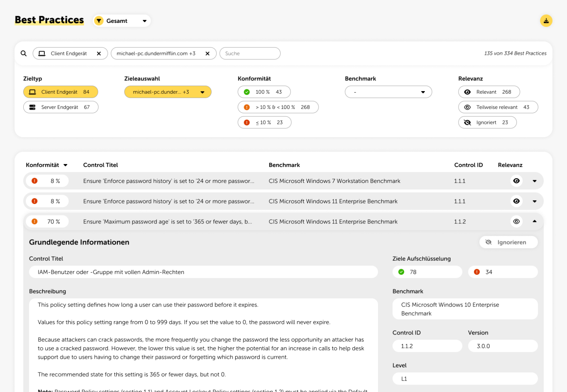The width and height of the screenshot is (567, 392).
Task: Remove the Client Endgerät filter chip
Action: (x=99, y=53)
